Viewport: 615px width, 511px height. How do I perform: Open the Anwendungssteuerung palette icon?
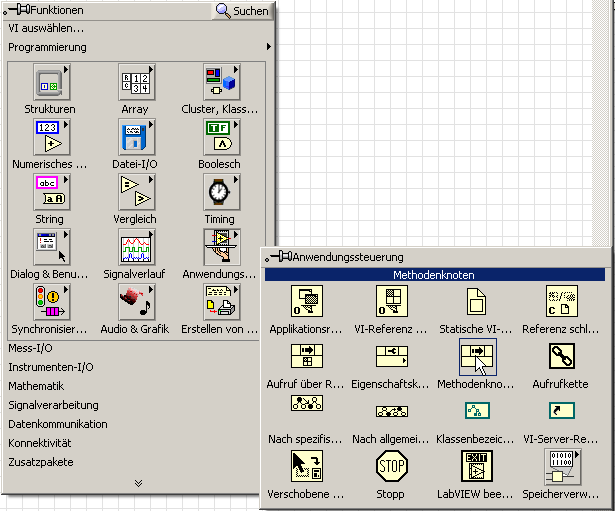[x=222, y=247]
